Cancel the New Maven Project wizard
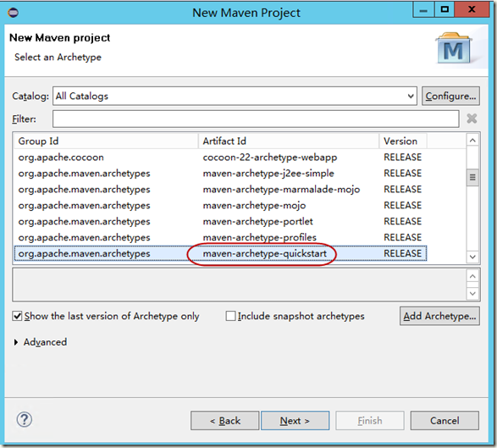Image resolution: width=497 pixels, height=448 pixels. point(445,420)
